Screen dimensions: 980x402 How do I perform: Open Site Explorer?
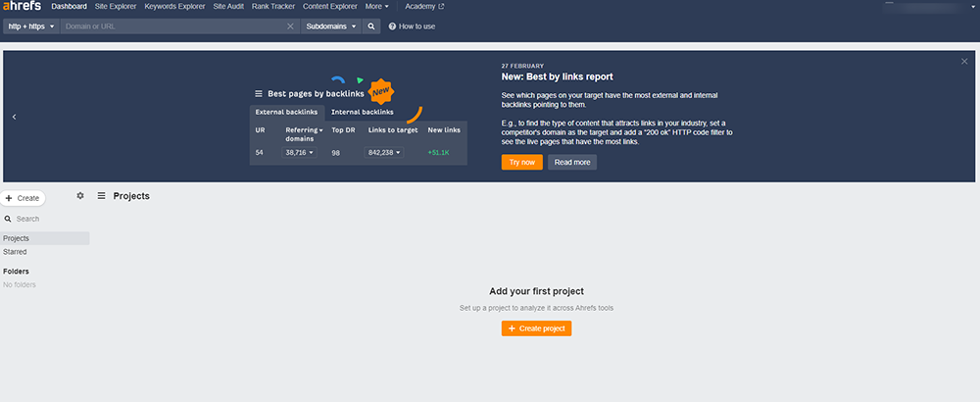pos(116,6)
